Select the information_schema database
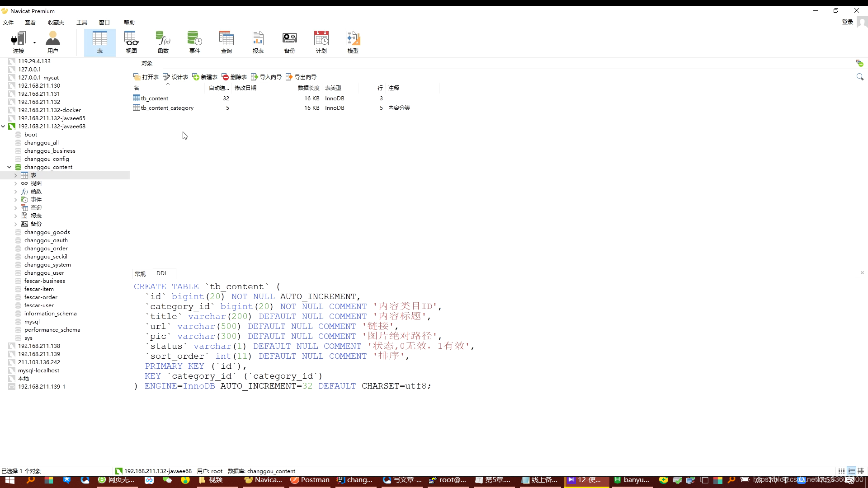Image resolution: width=868 pixels, height=488 pixels. pos(51,314)
